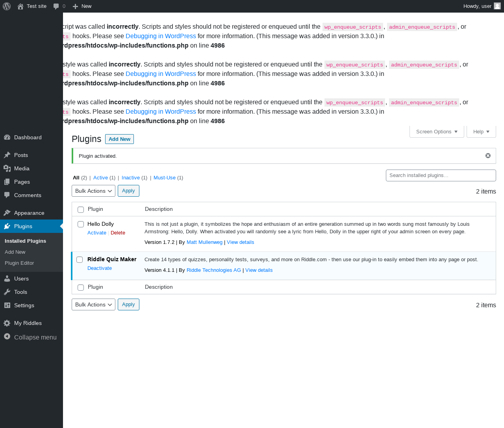Click the Appearance paintbrush icon
The height and width of the screenshot is (428, 504).
7,213
